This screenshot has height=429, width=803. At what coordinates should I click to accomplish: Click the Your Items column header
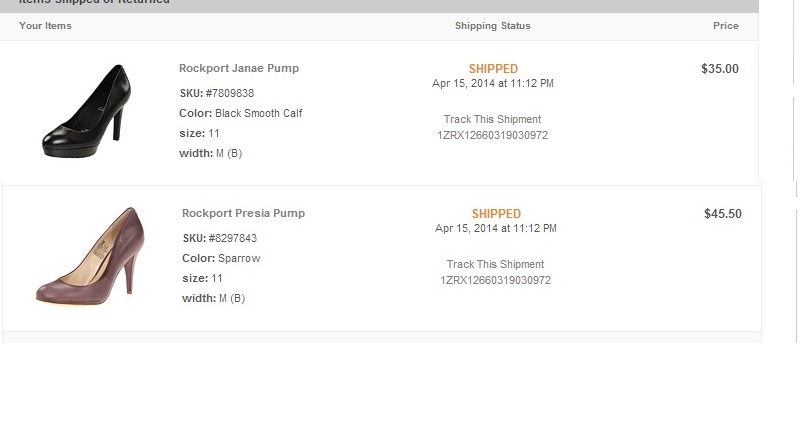pos(45,26)
